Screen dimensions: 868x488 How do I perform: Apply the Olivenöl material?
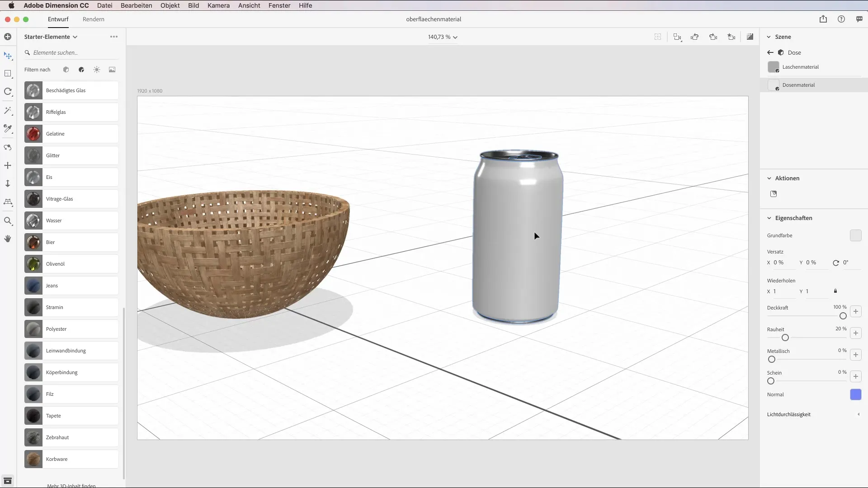(x=71, y=264)
